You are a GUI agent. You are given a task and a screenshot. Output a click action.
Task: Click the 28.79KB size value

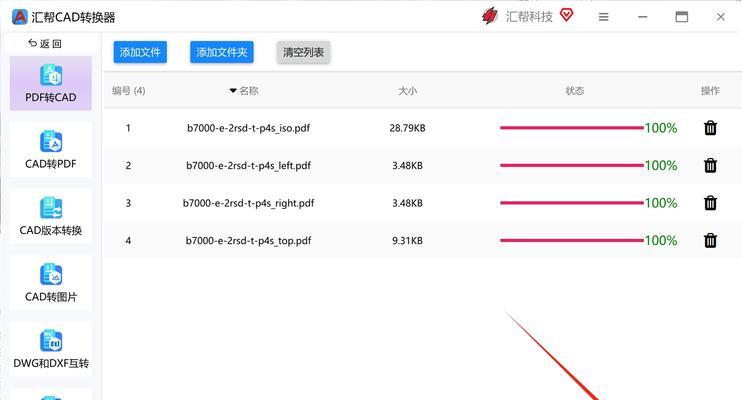pyautogui.click(x=407, y=128)
